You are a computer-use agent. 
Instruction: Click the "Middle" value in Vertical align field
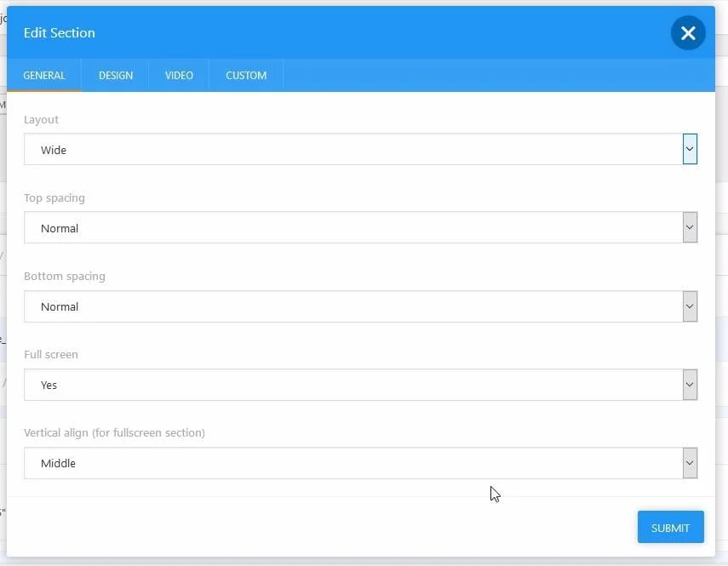[58, 464]
